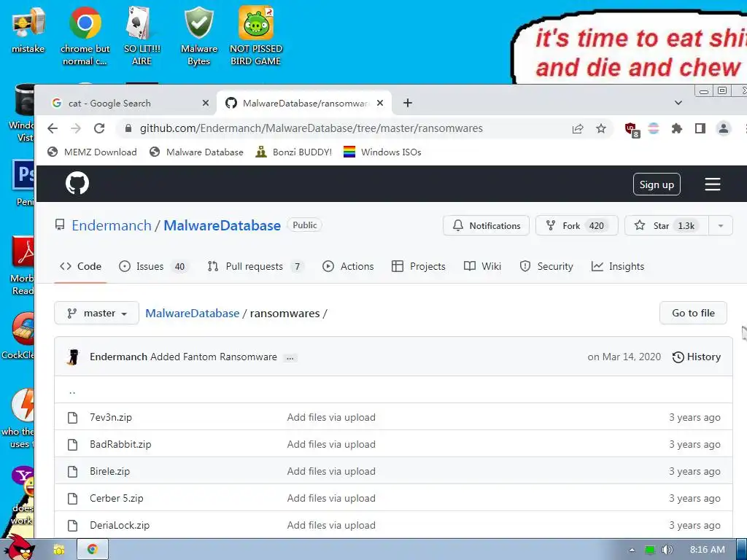The width and height of the screenshot is (747, 560).
Task: Click MalwareDatabase in the breadcrumb path
Action: 193,314
